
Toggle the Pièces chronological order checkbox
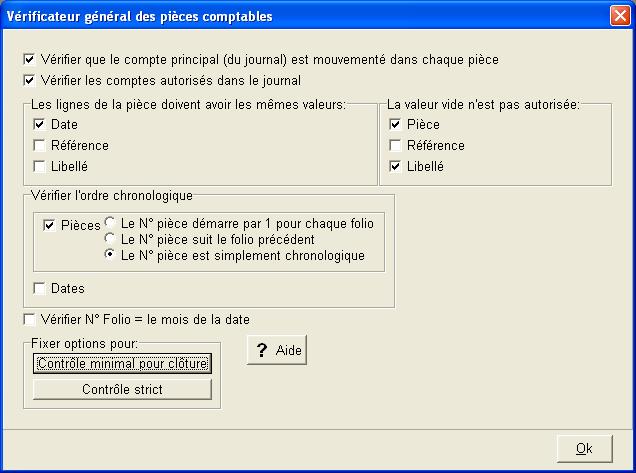50,225
